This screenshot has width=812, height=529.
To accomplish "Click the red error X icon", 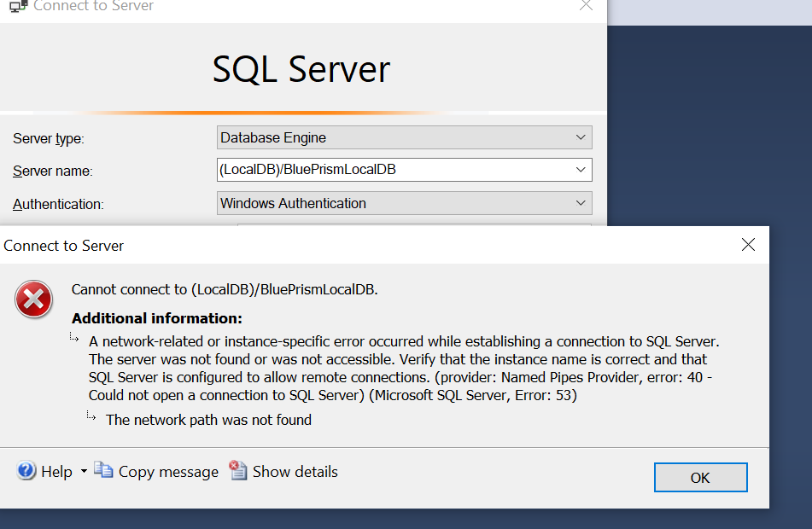I will pyautogui.click(x=34, y=299).
